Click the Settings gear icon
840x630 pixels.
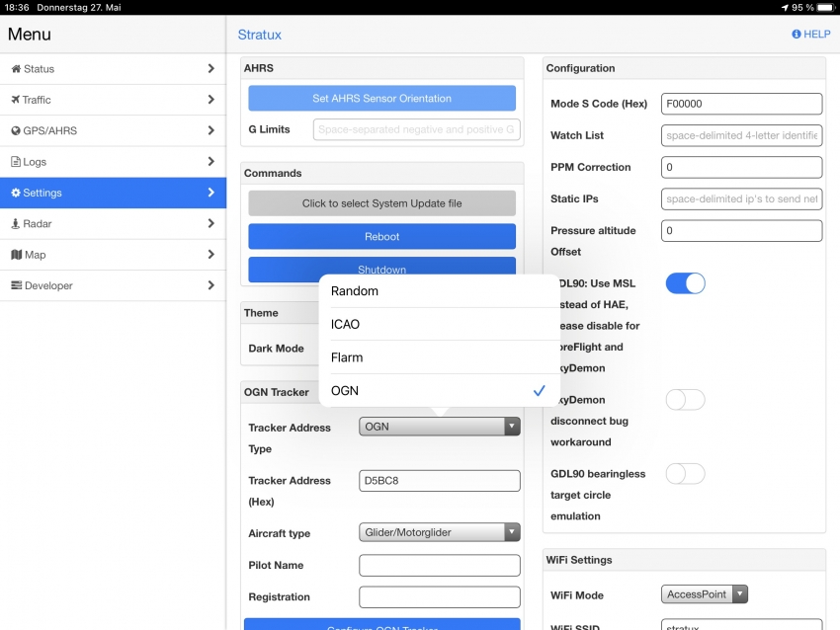tap(16, 193)
